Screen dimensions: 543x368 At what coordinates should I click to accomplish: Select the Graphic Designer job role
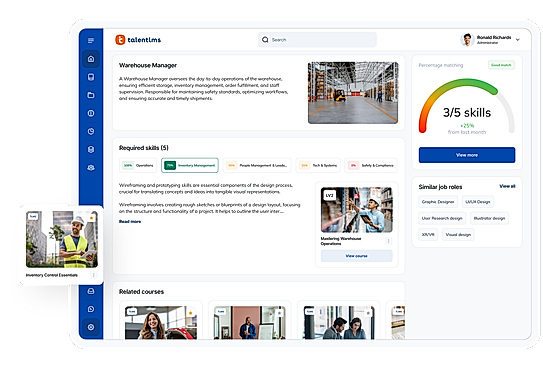438,201
